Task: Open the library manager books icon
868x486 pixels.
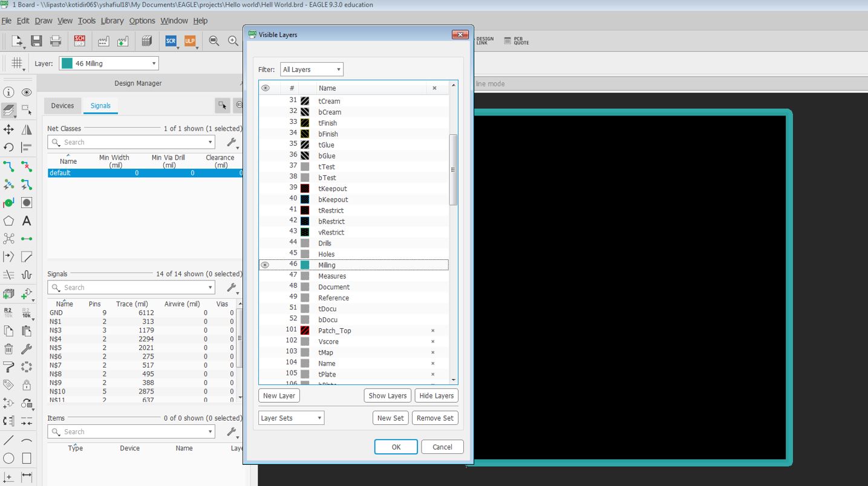Action: click(146, 41)
